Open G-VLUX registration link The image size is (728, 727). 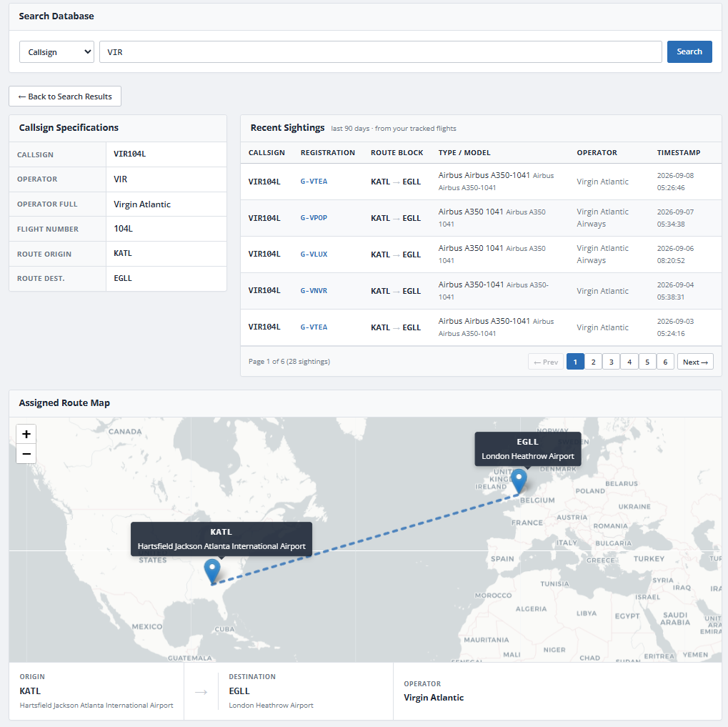pos(314,254)
